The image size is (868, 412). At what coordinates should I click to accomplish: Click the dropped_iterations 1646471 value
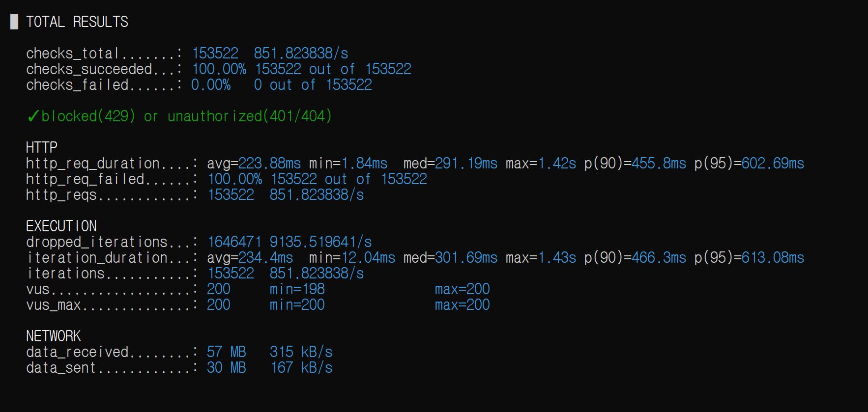[x=234, y=242]
